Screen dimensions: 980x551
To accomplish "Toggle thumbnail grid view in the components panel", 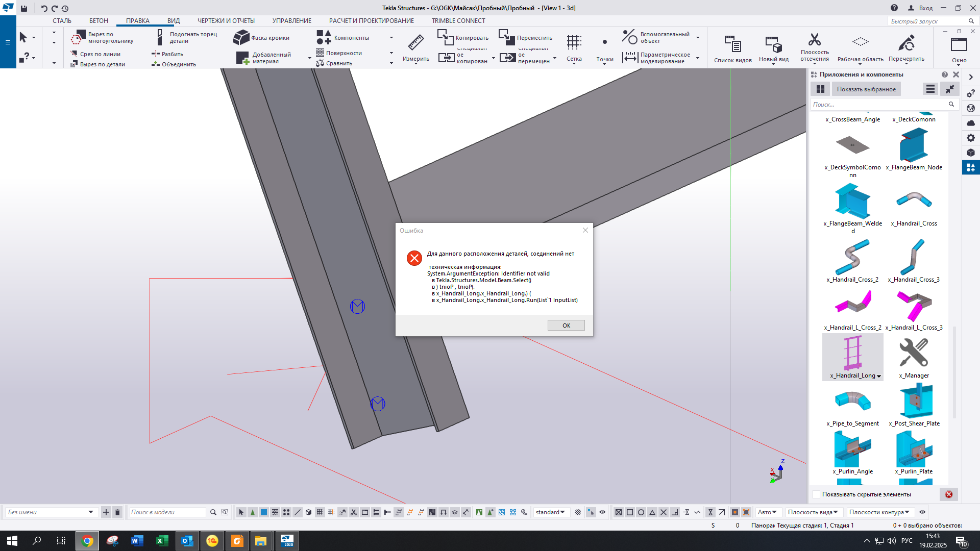I will click(x=820, y=89).
